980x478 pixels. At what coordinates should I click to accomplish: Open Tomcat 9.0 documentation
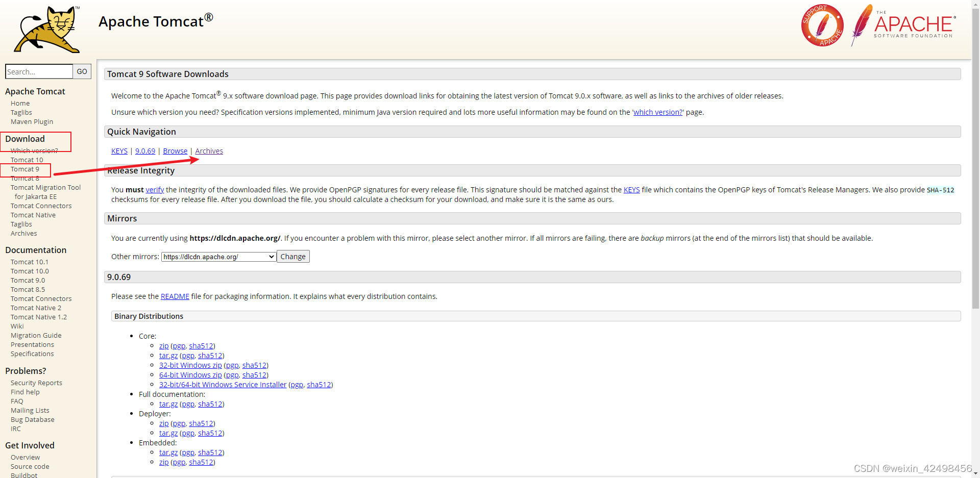(x=28, y=280)
